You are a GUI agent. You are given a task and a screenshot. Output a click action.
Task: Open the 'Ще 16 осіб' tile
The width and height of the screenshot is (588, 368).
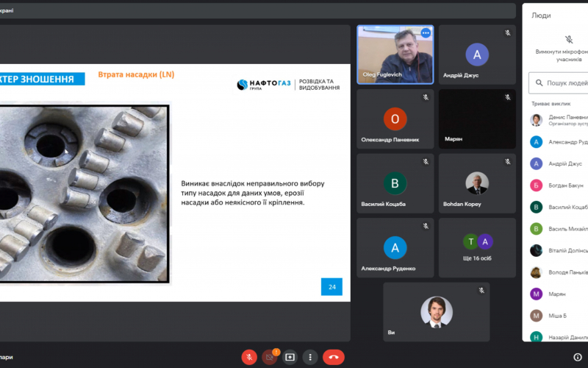(477, 248)
